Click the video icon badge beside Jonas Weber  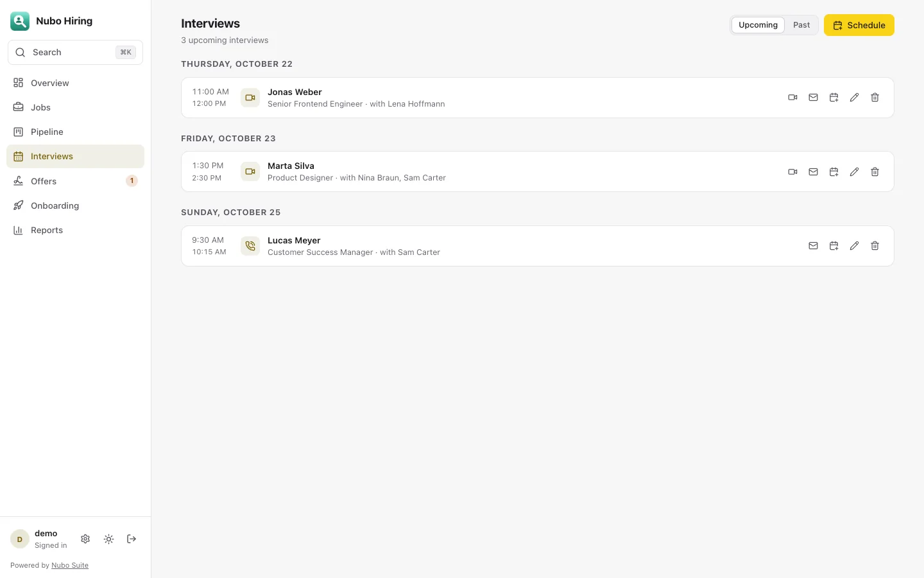(250, 98)
